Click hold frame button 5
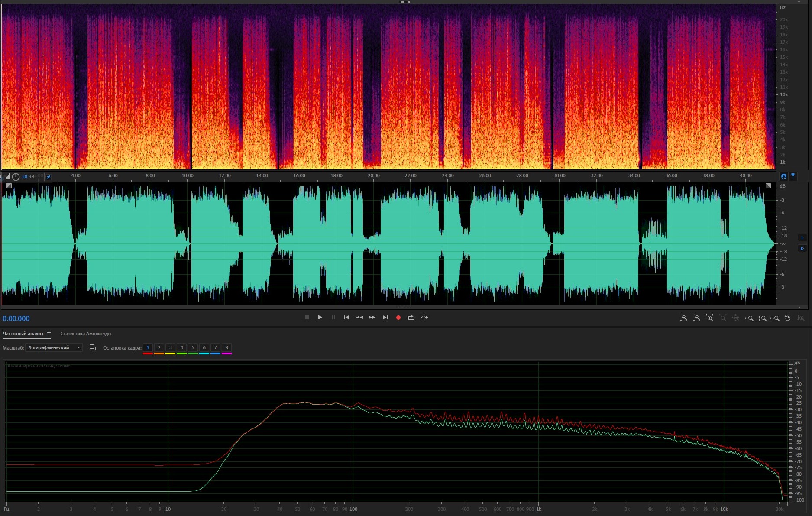 pyautogui.click(x=193, y=347)
